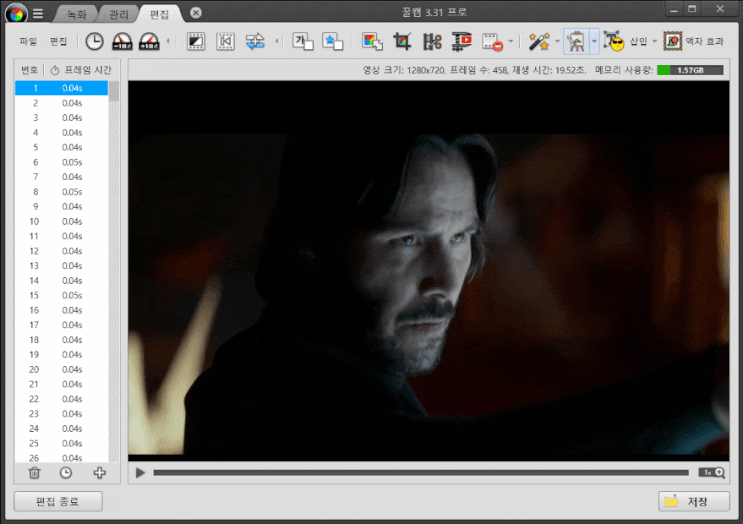Click the Honeycam logo icon
Viewport: 743px width, 524px height.
[x=16, y=13]
